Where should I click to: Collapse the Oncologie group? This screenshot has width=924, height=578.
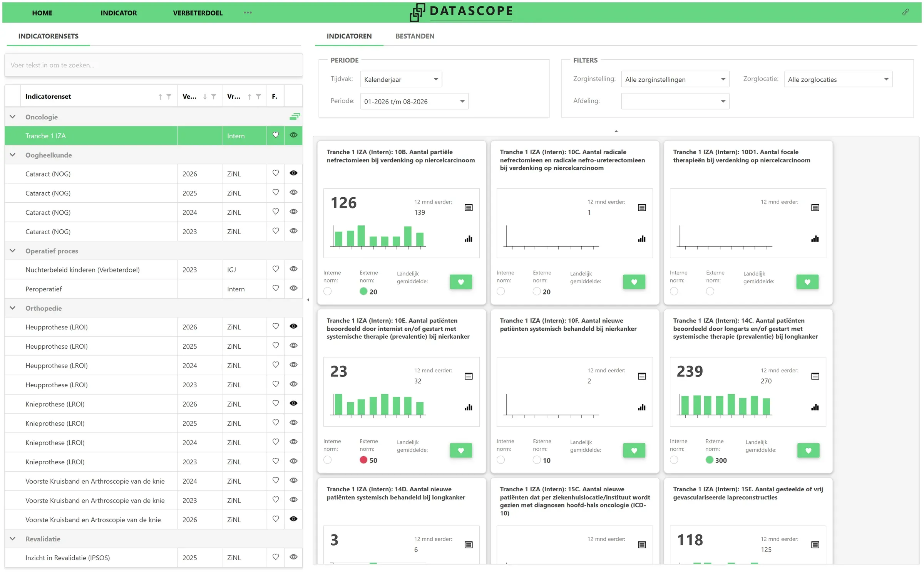pyautogui.click(x=13, y=117)
